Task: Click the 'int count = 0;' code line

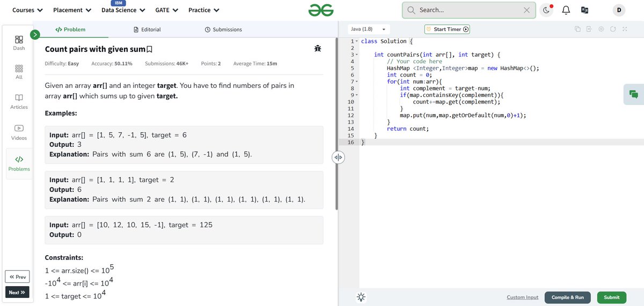Action: pos(409,75)
